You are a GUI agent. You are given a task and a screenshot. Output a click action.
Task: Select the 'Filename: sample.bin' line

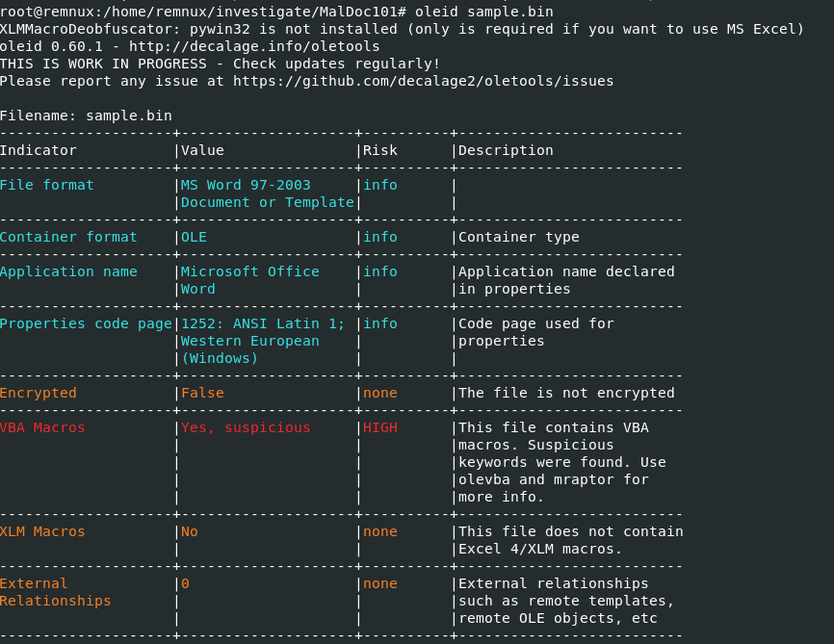[x=86, y=116]
